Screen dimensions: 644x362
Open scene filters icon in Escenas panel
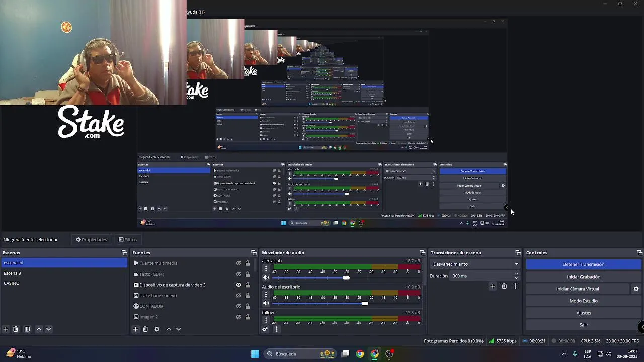(27, 329)
